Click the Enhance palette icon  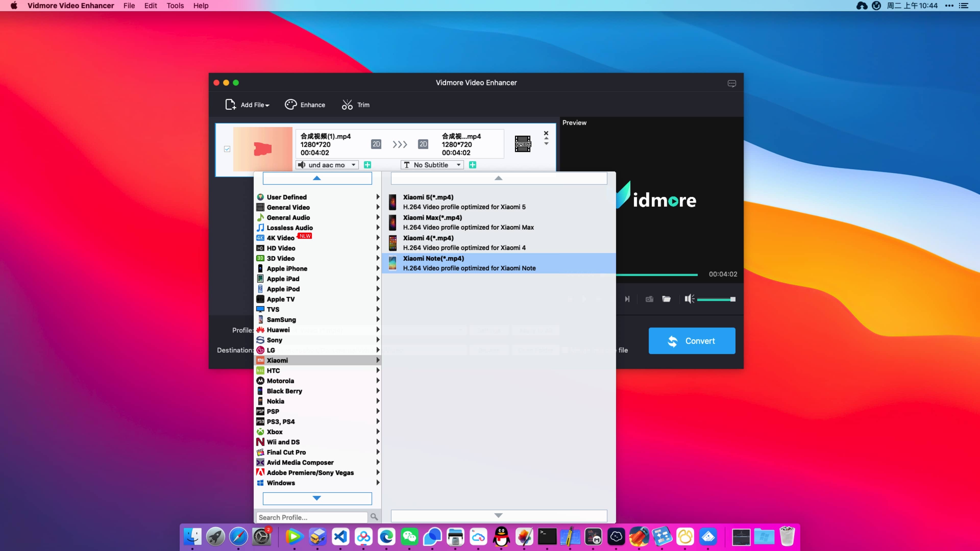click(x=291, y=105)
